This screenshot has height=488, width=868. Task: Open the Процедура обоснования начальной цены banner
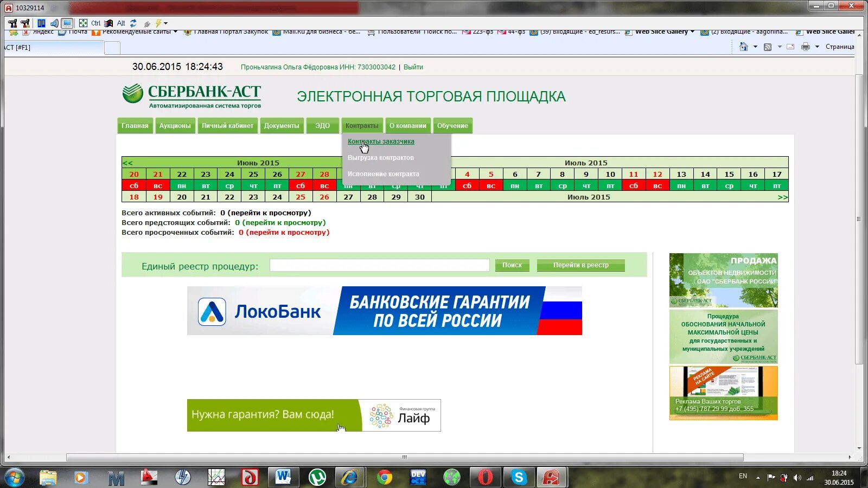coord(724,337)
